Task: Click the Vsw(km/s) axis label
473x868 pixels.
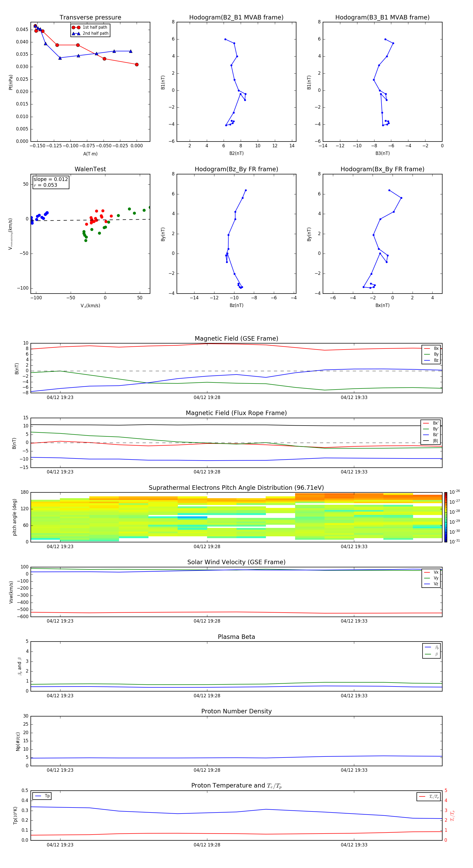Action: (11, 592)
